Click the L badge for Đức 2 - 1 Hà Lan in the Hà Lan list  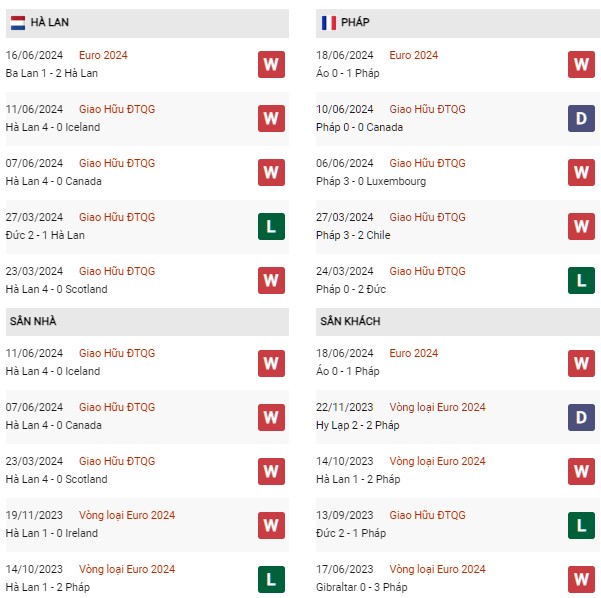point(271,226)
